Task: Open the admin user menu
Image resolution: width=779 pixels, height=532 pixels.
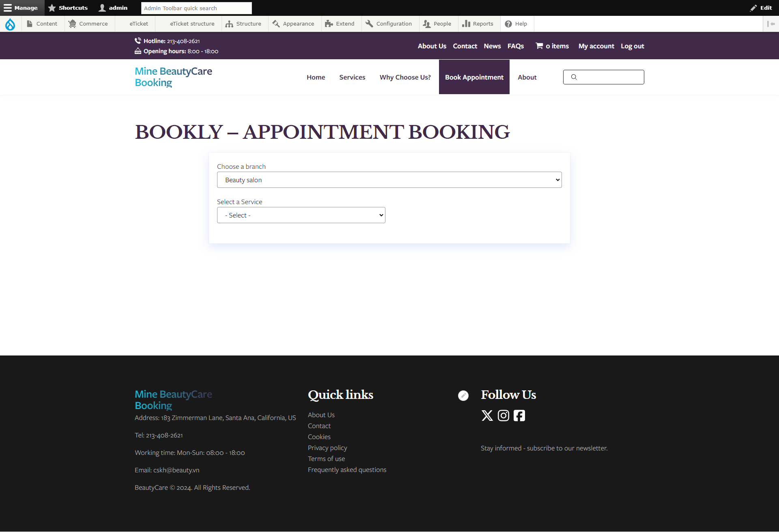Action: coord(113,8)
